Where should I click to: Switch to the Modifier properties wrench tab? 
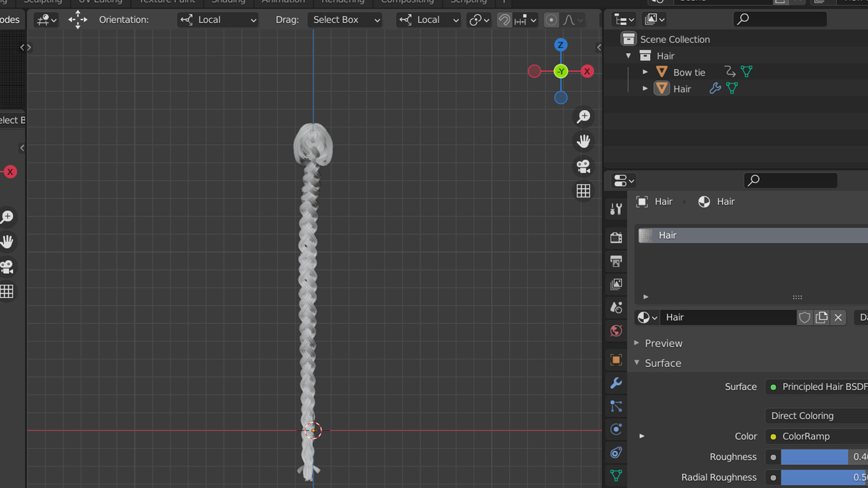click(616, 383)
